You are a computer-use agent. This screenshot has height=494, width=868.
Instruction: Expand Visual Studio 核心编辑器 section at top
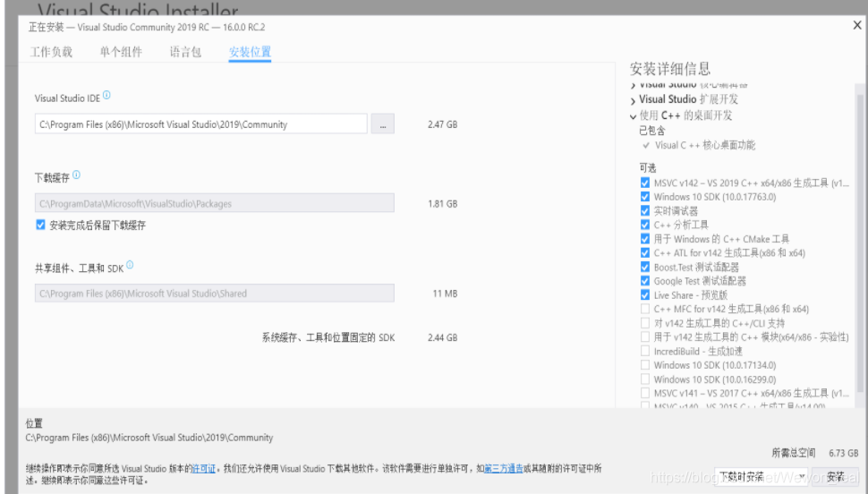[x=633, y=85]
